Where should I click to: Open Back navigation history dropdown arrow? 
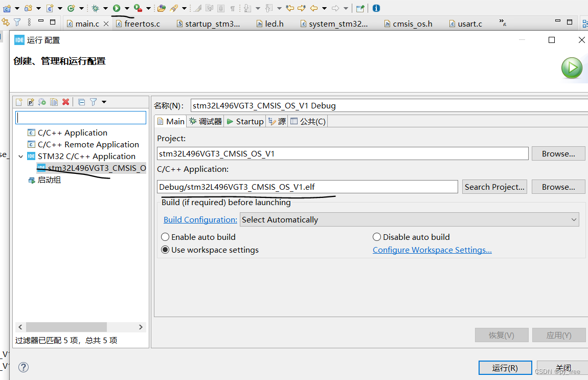click(324, 8)
